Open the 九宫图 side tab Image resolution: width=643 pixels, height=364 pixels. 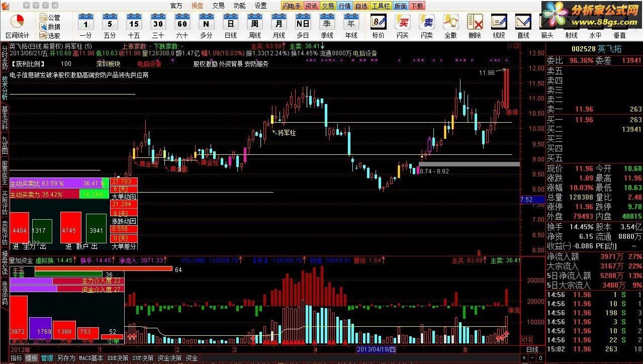click(5, 144)
